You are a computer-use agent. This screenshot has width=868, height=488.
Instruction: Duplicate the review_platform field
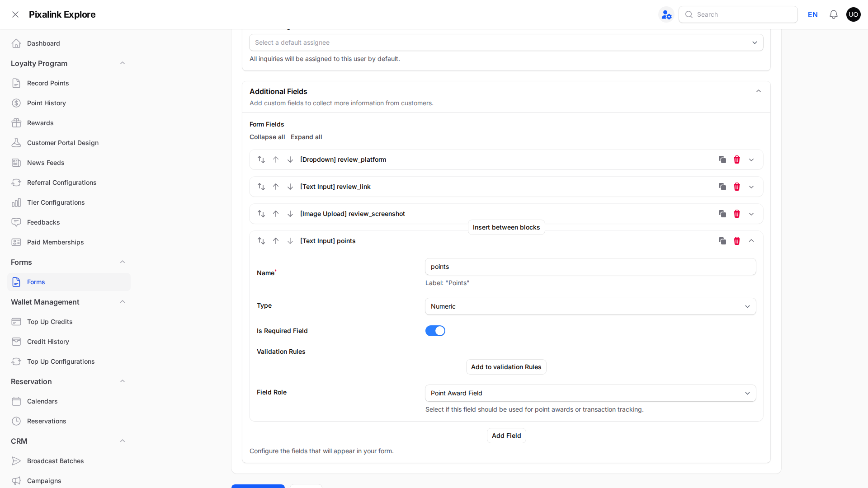click(722, 160)
